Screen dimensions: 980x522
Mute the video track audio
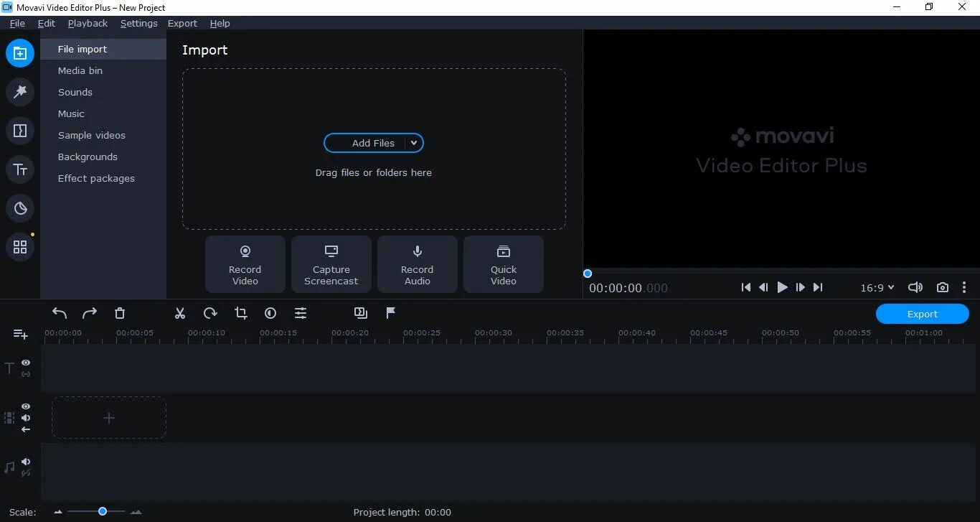26,418
